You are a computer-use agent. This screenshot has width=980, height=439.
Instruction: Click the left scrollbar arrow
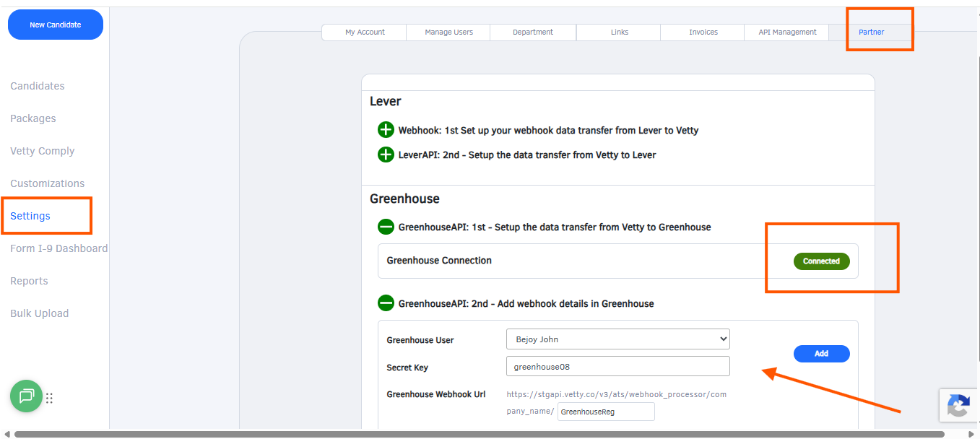coord(6,434)
